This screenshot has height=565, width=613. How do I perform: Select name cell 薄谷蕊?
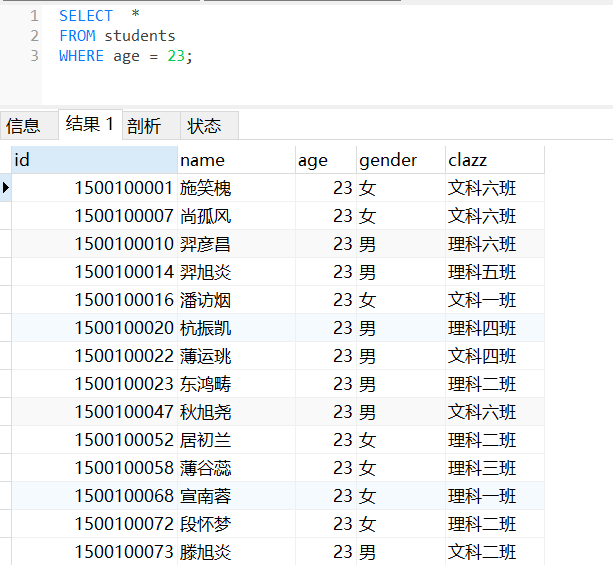(237, 468)
